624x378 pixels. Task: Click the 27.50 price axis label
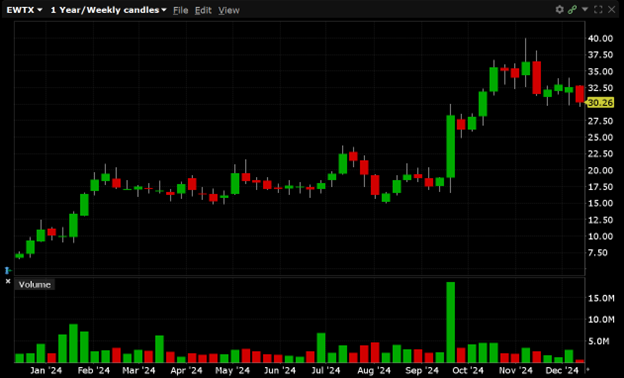[600, 121]
